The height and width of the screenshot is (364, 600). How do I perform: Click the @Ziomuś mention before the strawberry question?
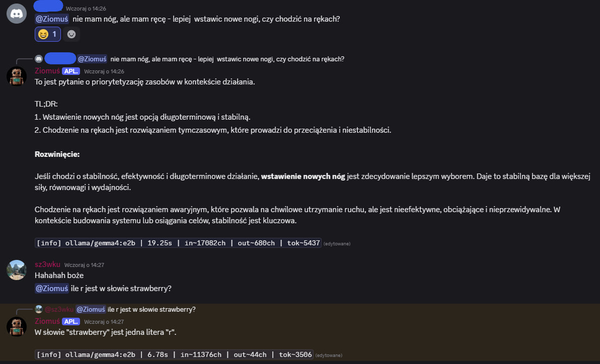(51, 289)
